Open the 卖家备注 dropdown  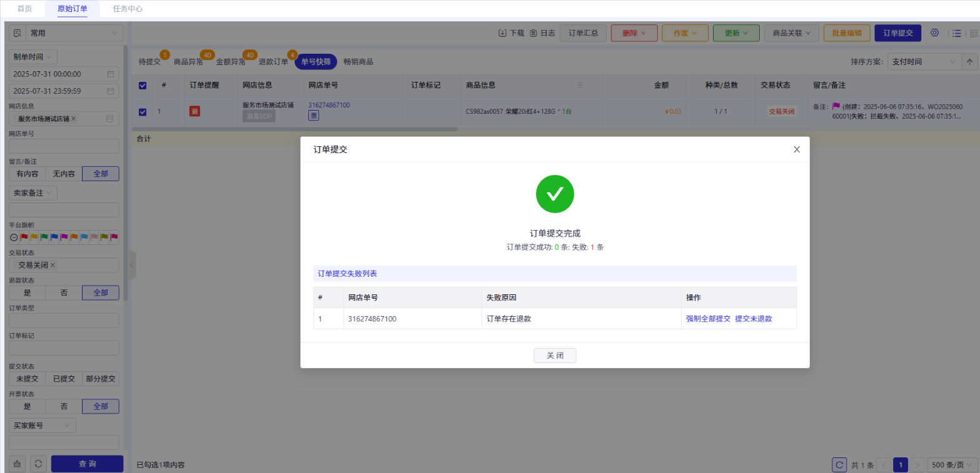click(33, 193)
